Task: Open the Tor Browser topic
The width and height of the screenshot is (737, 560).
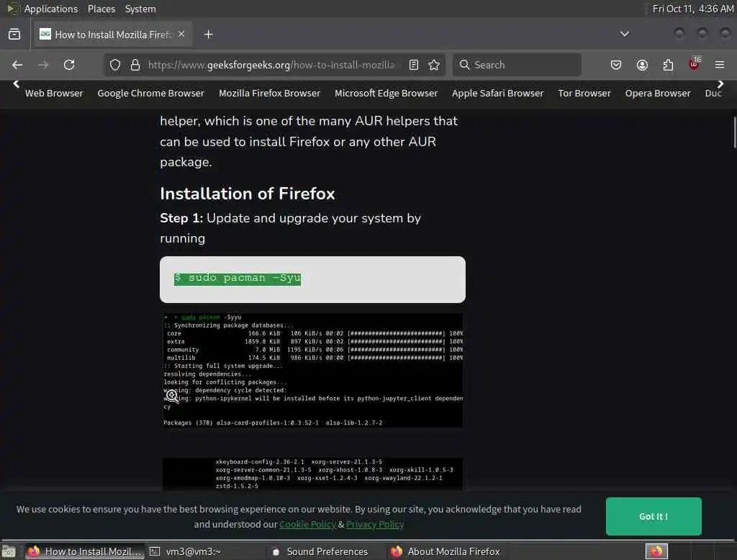Action: (x=584, y=93)
